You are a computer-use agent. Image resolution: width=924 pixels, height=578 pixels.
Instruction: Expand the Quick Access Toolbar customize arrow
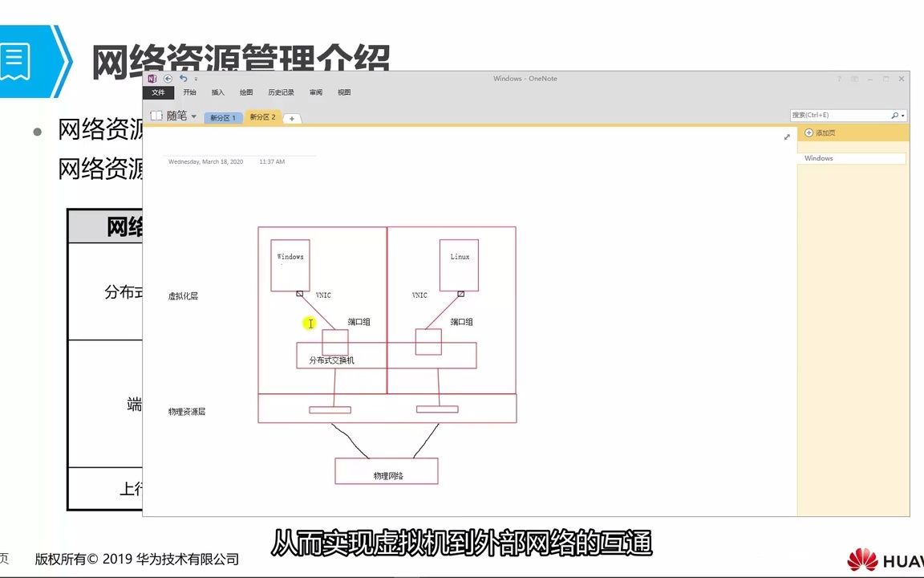pyautogui.click(x=195, y=79)
